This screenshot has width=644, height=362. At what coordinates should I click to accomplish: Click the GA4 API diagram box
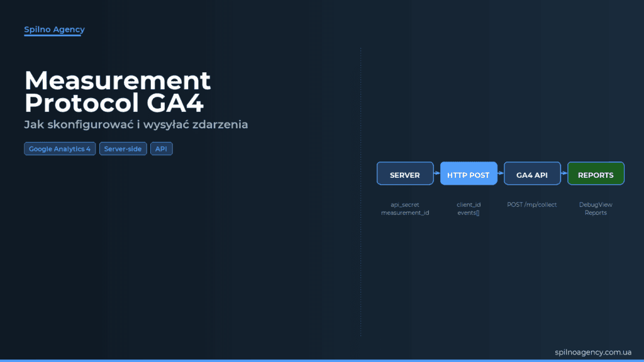click(532, 173)
